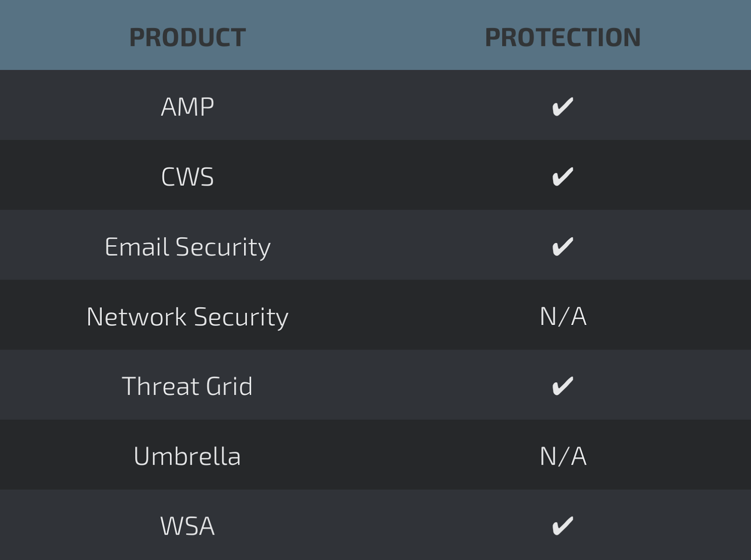Click the Umbrella product label
751x560 pixels.
[187, 456]
